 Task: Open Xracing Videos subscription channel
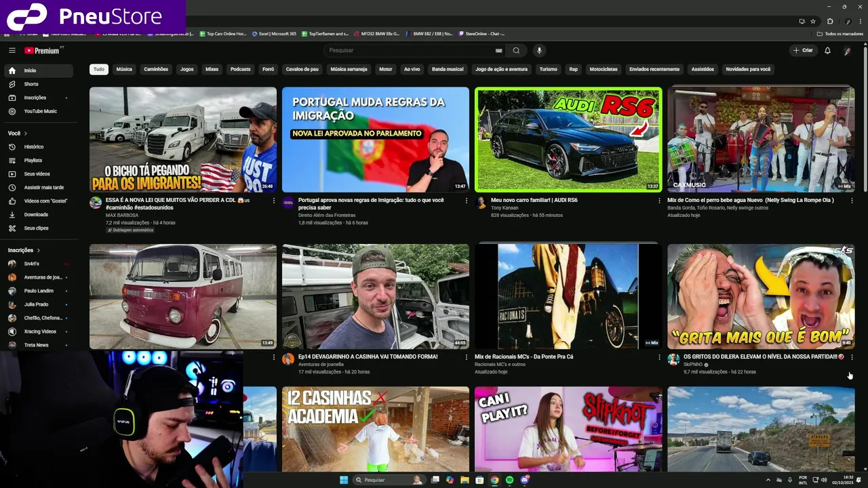39,331
